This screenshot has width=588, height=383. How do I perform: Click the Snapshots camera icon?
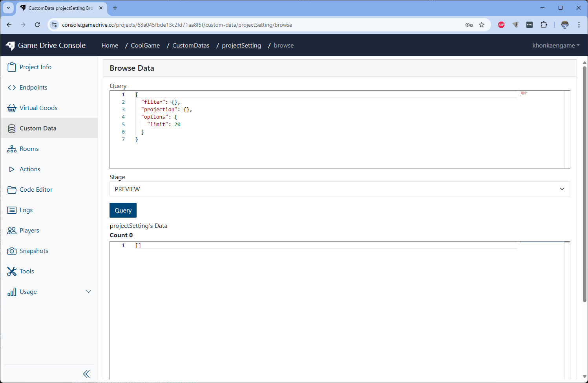point(12,251)
